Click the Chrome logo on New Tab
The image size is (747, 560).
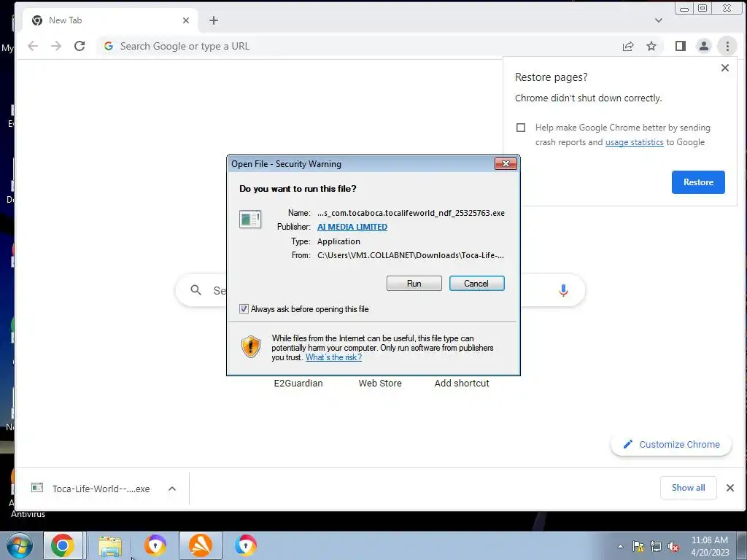point(36,20)
